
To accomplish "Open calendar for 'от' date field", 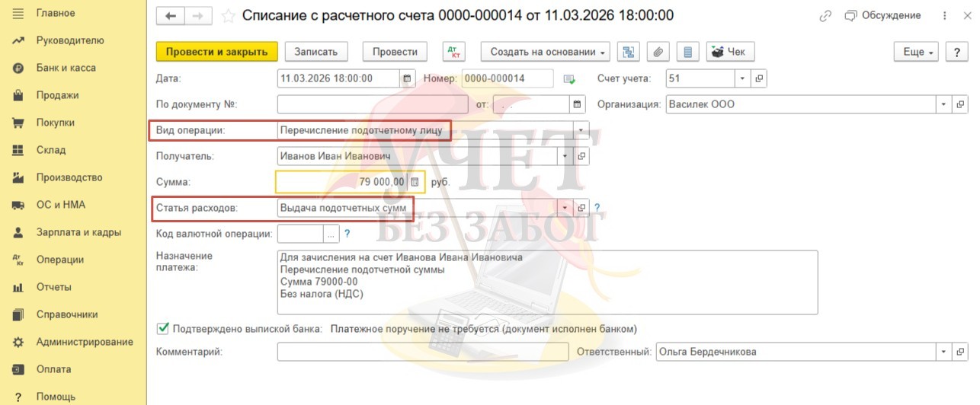I will 578,104.
